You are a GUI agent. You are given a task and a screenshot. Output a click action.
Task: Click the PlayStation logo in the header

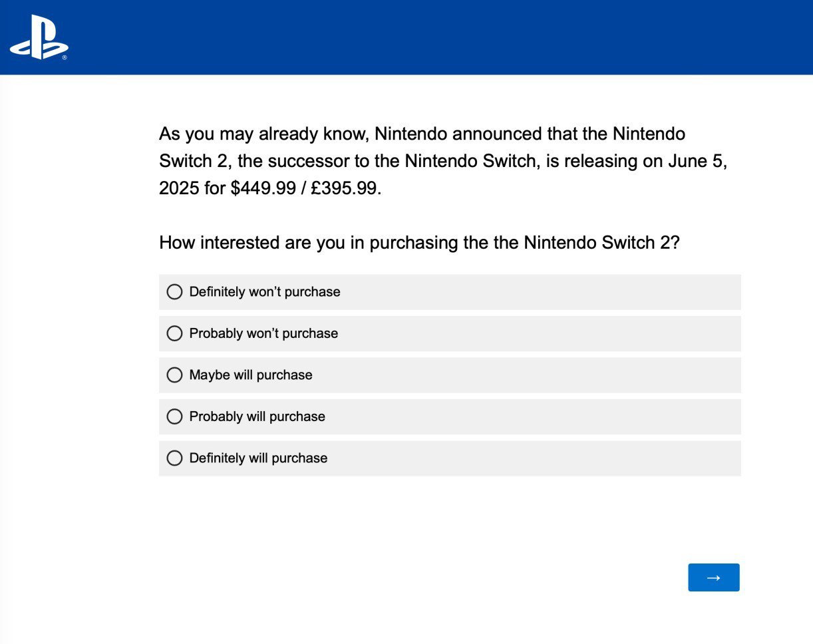(38, 37)
